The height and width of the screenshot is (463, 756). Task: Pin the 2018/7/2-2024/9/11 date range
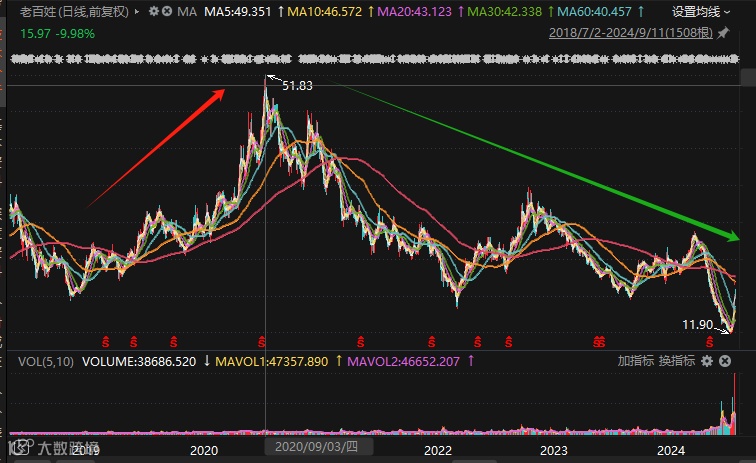point(723,33)
